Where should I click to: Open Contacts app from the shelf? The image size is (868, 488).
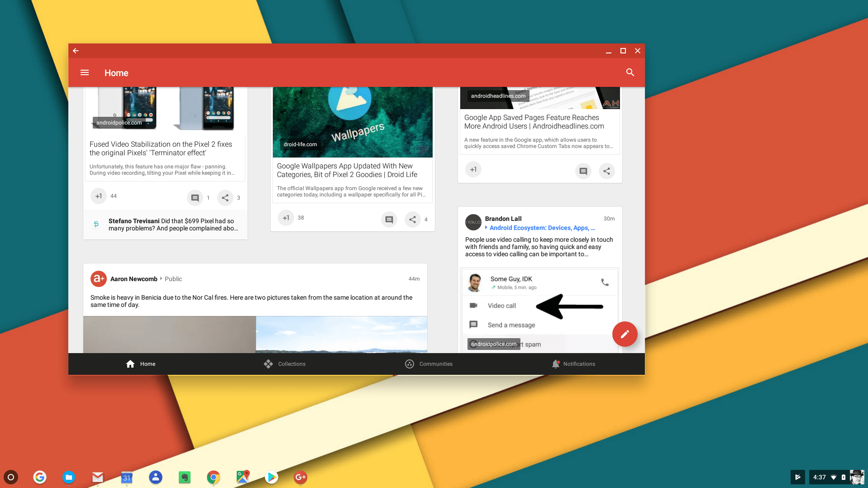click(156, 477)
